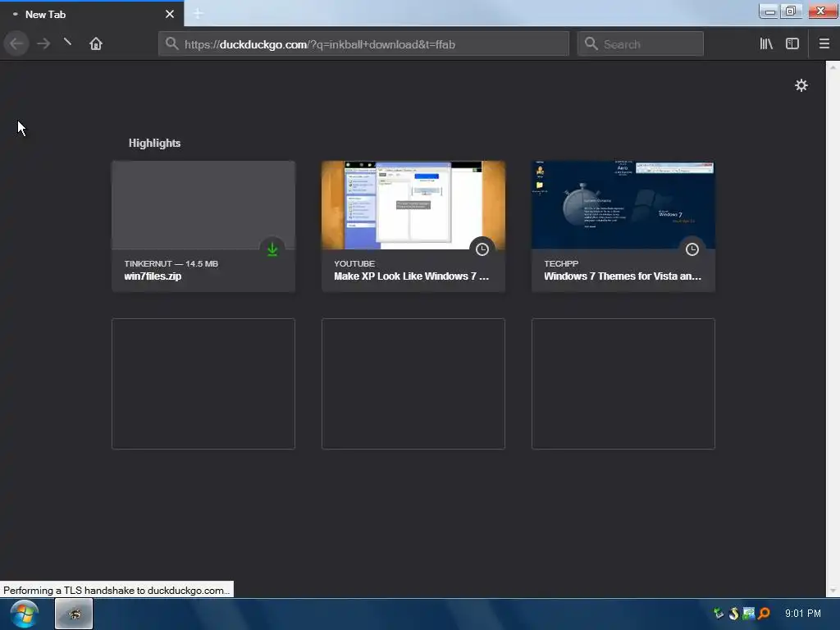
Task: Click the Firefox taskbar button
Action: click(x=74, y=614)
